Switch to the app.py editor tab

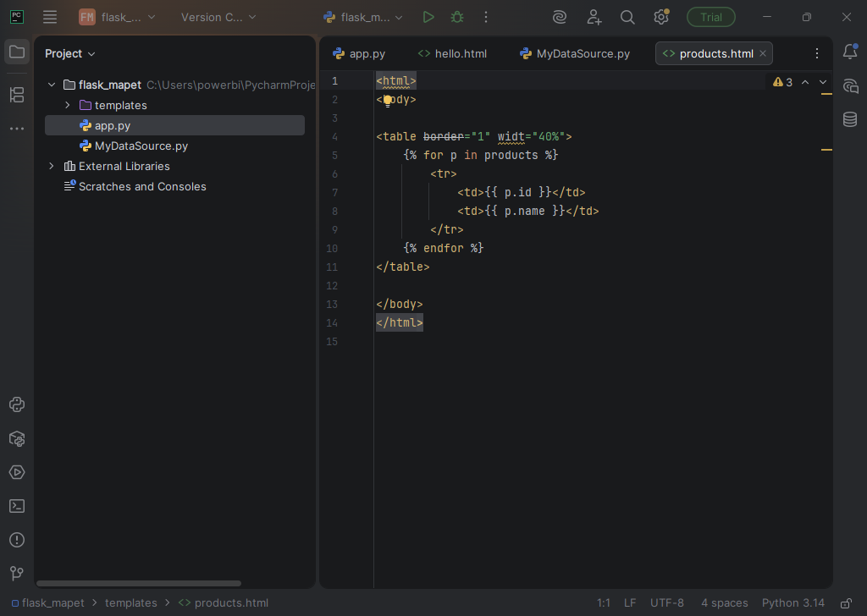(x=359, y=53)
